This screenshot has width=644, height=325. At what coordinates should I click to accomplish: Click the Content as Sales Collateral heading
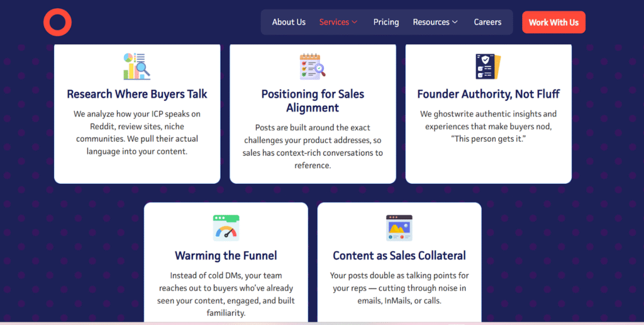399,256
